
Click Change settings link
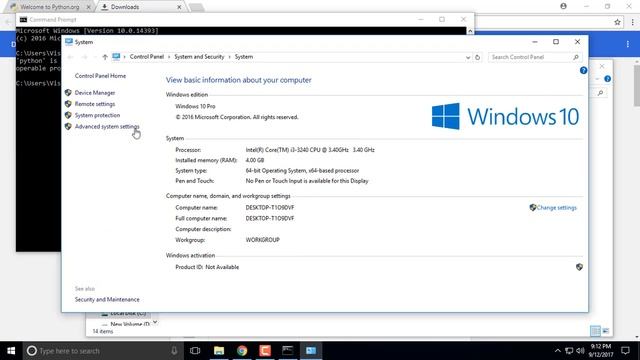point(556,208)
